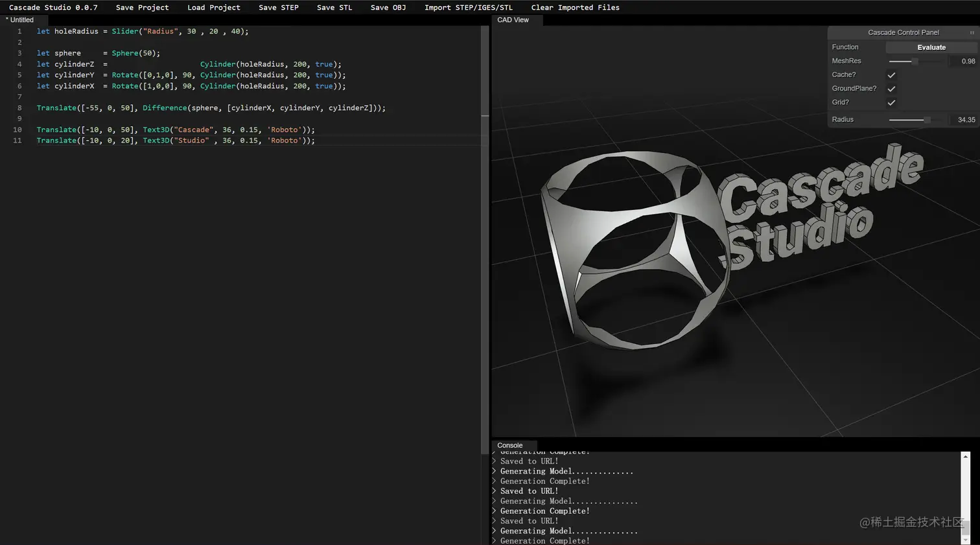Image resolution: width=980 pixels, height=545 pixels.
Task: Click Clear Imported Files
Action: click(576, 8)
